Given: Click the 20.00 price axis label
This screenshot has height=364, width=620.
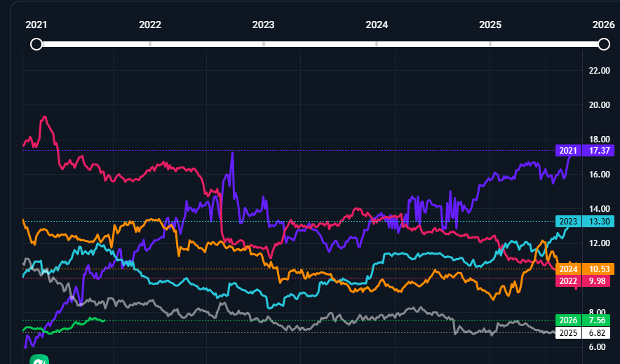Looking at the screenshot, I should tap(601, 105).
